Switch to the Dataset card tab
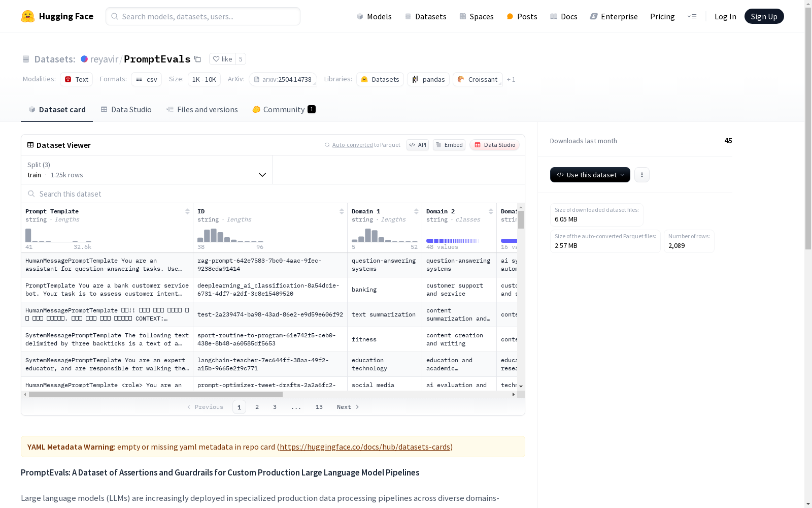 click(57, 110)
